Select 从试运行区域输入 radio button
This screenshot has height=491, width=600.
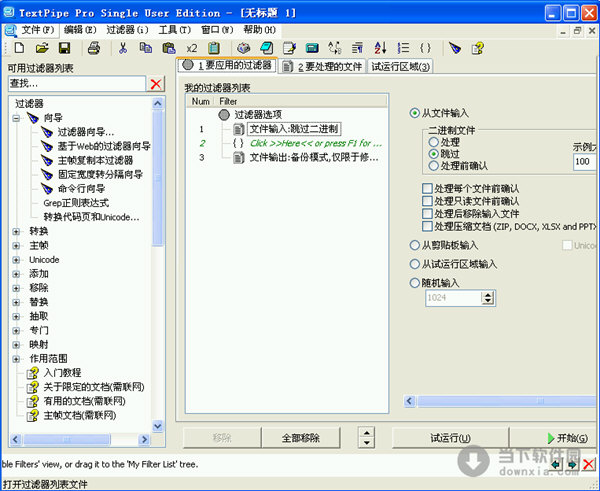(414, 264)
